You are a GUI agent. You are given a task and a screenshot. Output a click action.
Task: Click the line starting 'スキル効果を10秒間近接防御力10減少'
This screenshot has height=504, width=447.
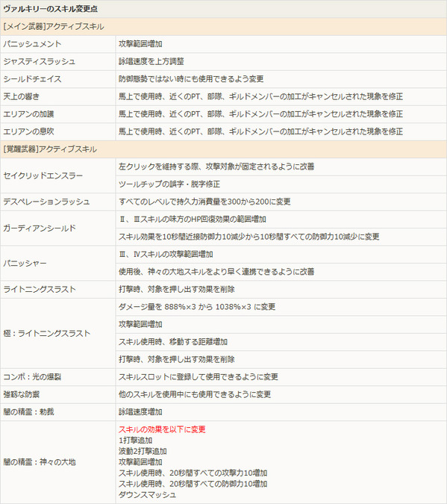[248, 237]
